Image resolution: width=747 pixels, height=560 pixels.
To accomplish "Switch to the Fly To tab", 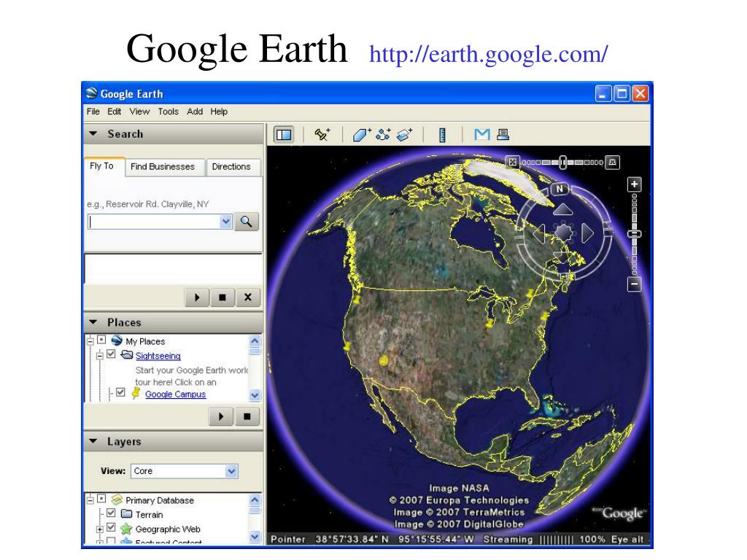I will (102, 166).
